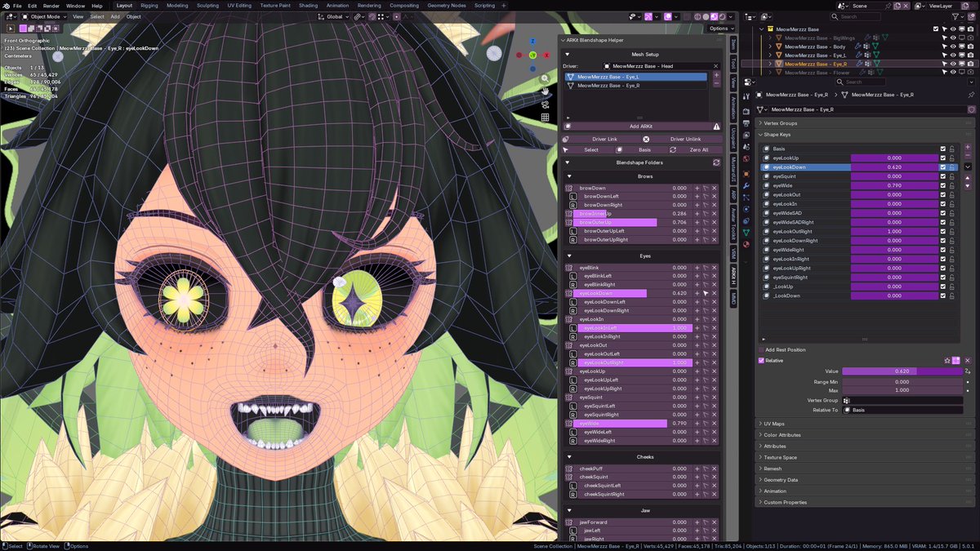Screen dimensions: 980x551
Task: Click the Physics Properties tab icon
Action: pos(746,209)
